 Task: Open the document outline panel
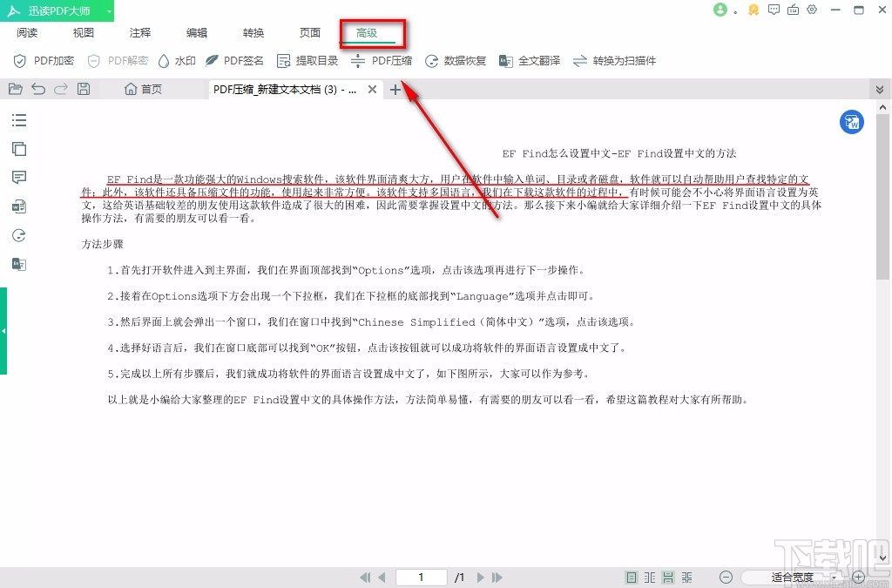click(x=18, y=120)
